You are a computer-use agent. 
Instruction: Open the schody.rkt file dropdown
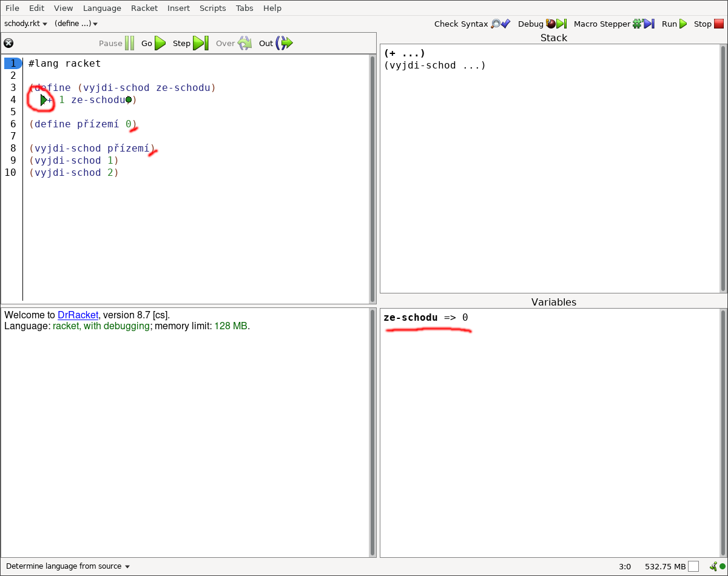pyautogui.click(x=25, y=24)
